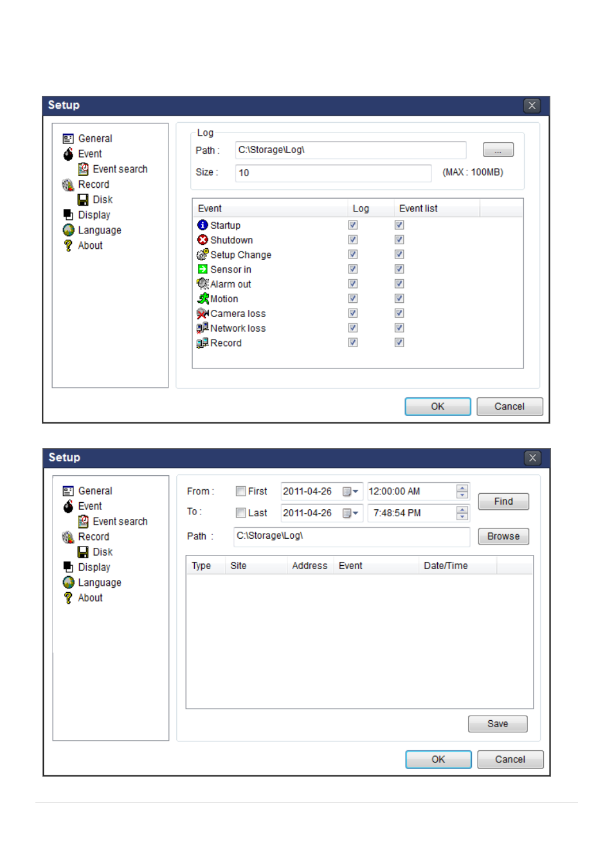Click the Language globe icon in lower Setup window
Image resolution: width=614 pixels, height=868 pixels.
[68, 583]
